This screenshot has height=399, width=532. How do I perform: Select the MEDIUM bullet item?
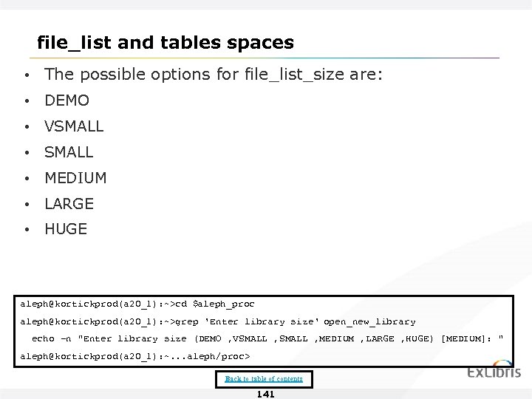75,178
